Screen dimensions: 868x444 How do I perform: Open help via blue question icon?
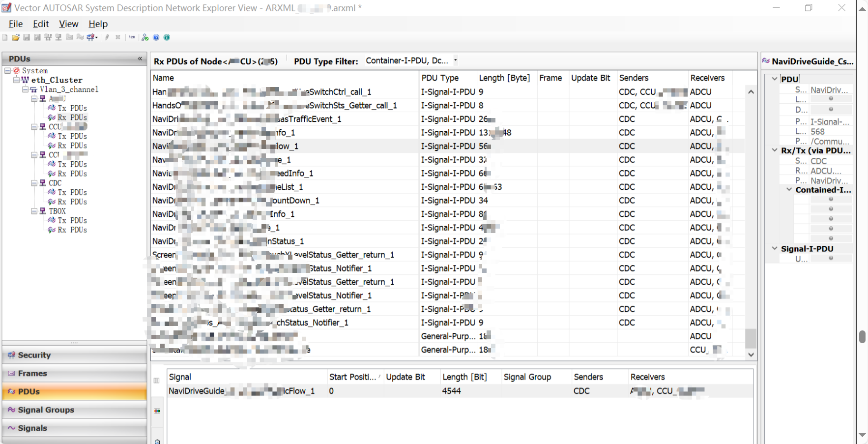tap(156, 37)
